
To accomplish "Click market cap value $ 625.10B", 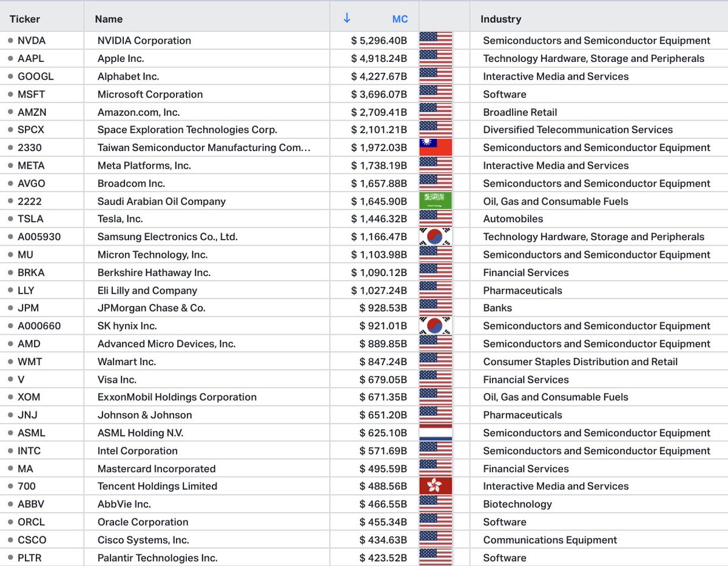I will coord(383,433).
